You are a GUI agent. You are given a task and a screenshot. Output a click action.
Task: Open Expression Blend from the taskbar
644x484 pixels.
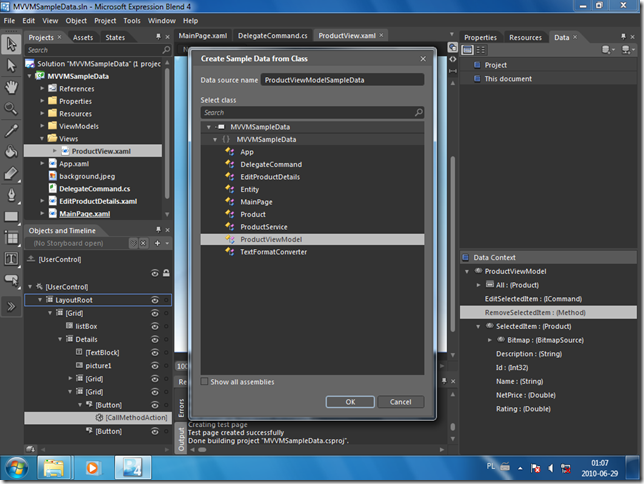tap(133, 468)
